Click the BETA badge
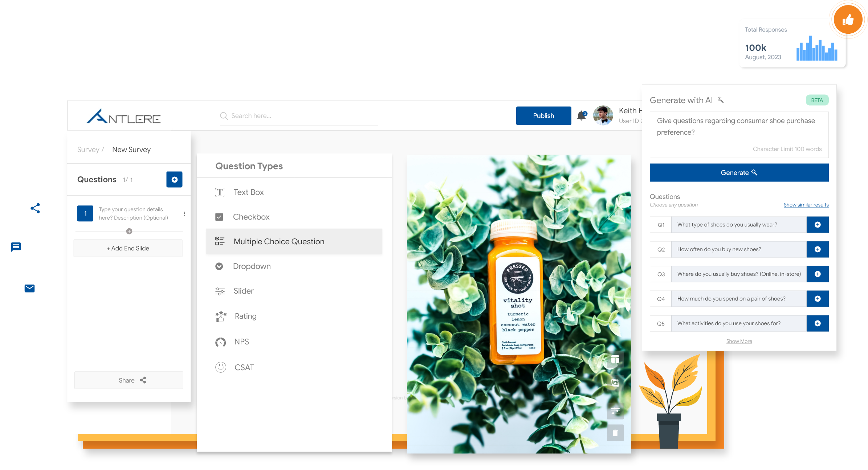Viewport: 868px width, 470px height. [817, 100]
